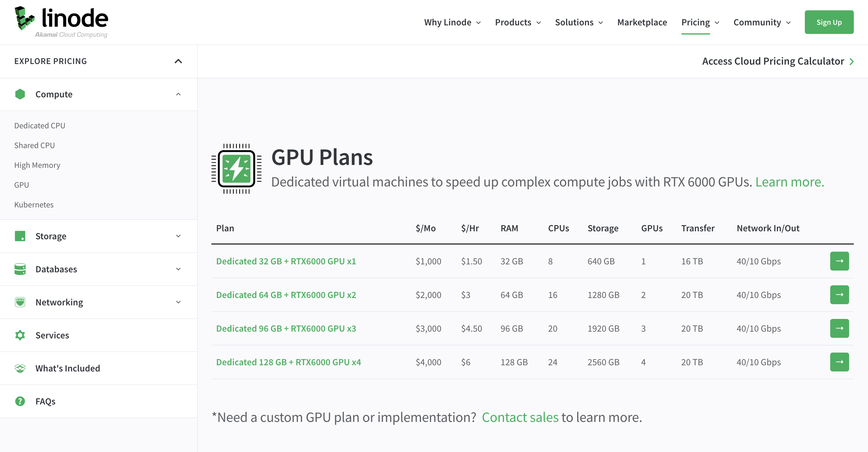Click the Databases section icon
The image size is (868, 452).
[x=20, y=268]
